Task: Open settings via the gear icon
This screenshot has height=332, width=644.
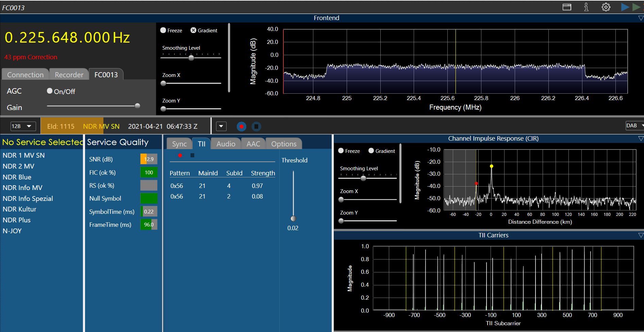Action: (x=606, y=7)
